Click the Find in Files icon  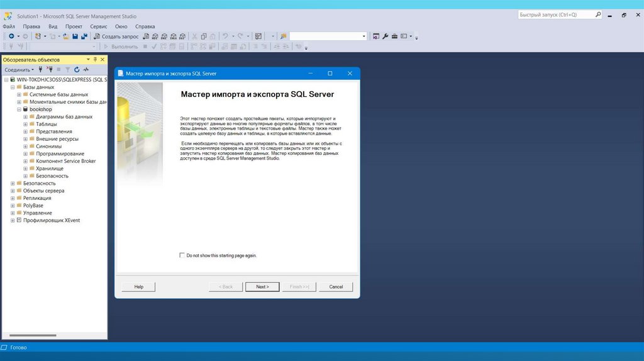tap(284, 36)
